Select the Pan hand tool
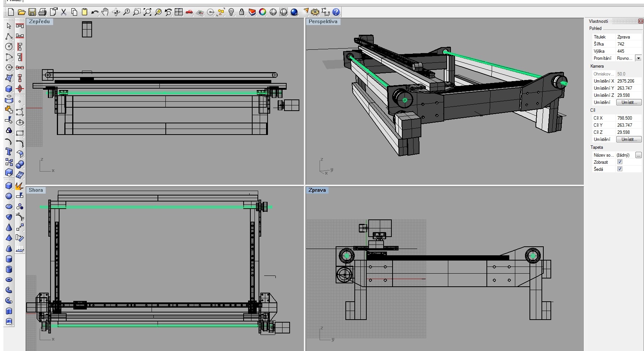 pyautogui.click(x=105, y=12)
